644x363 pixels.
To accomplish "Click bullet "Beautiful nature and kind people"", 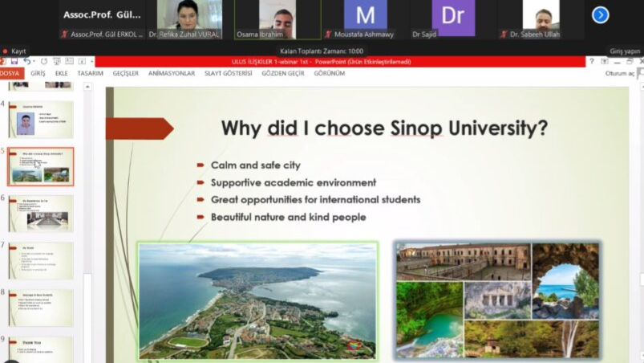I will (x=289, y=217).
